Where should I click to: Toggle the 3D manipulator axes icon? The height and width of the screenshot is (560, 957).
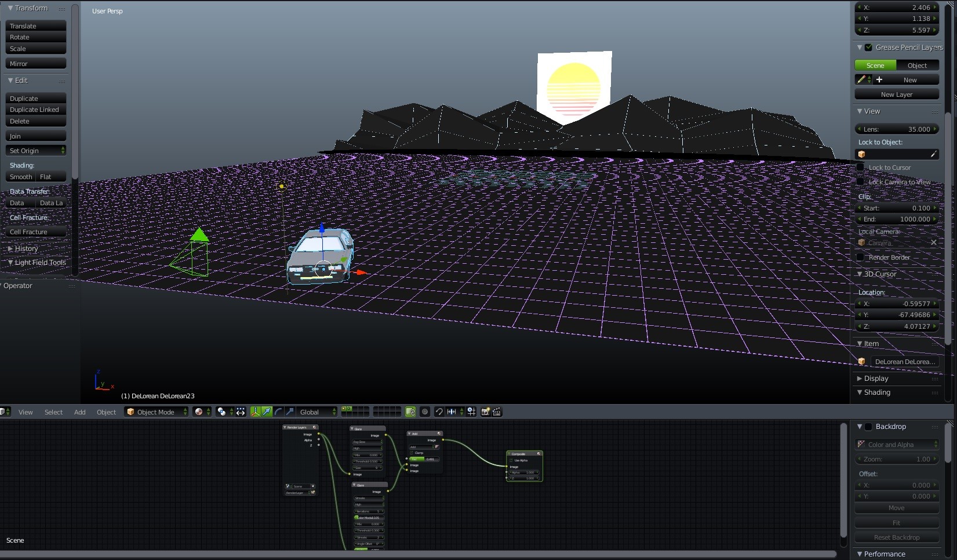click(255, 412)
